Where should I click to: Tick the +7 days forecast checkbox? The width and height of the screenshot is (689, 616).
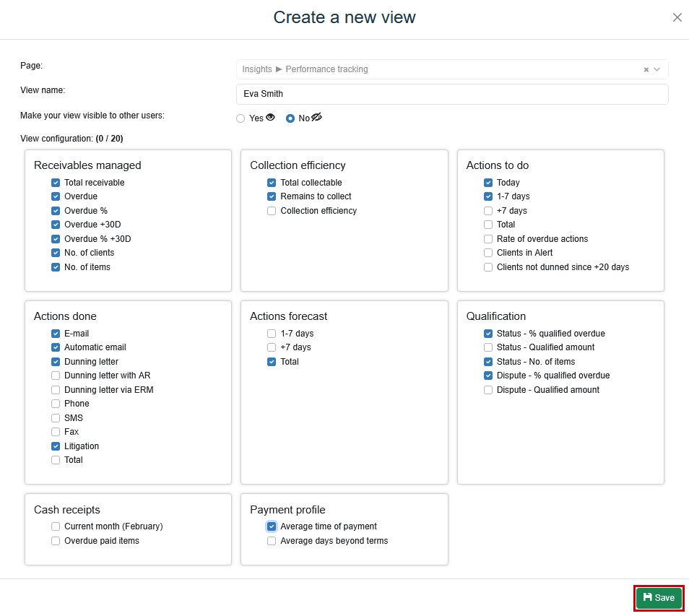pyautogui.click(x=272, y=347)
